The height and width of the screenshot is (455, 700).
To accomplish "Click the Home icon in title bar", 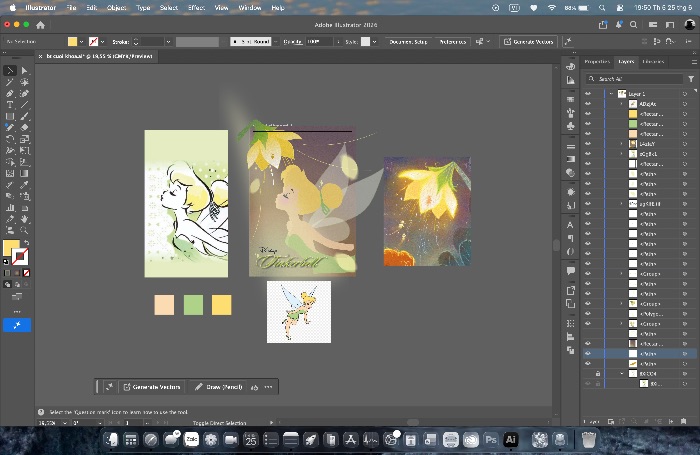I will [x=41, y=25].
